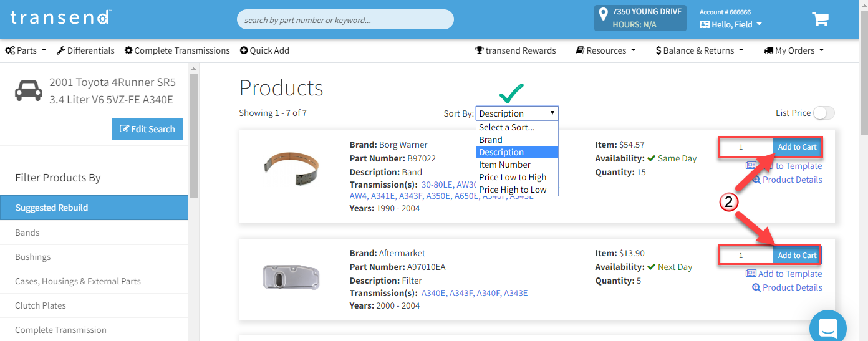The image size is (868, 341).
Task: Open the Balance & Returns menu
Action: (x=699, y=50)
